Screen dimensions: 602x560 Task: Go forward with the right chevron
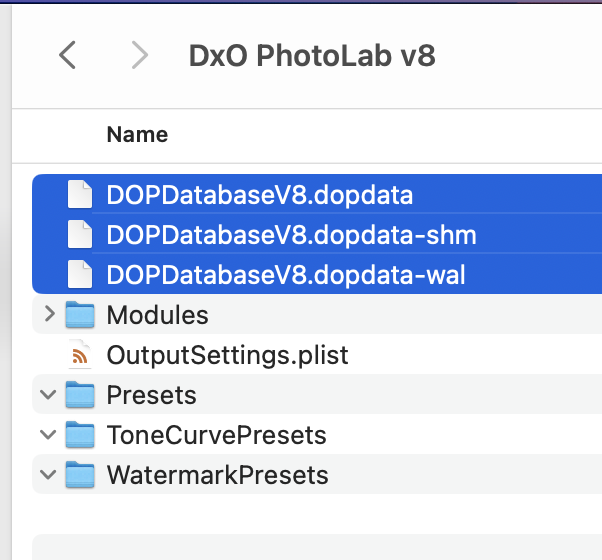(139, 55)
